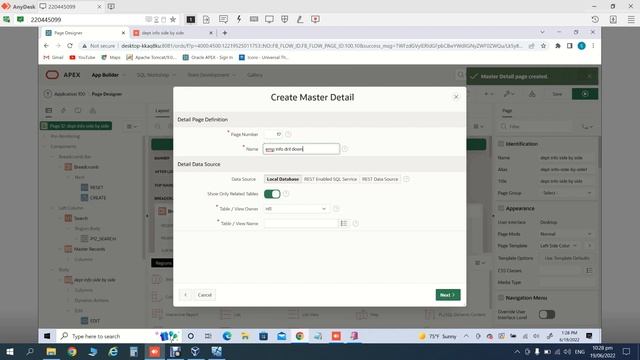
Task: Open the utilities wrench menu
Action: tap(509, 94)
